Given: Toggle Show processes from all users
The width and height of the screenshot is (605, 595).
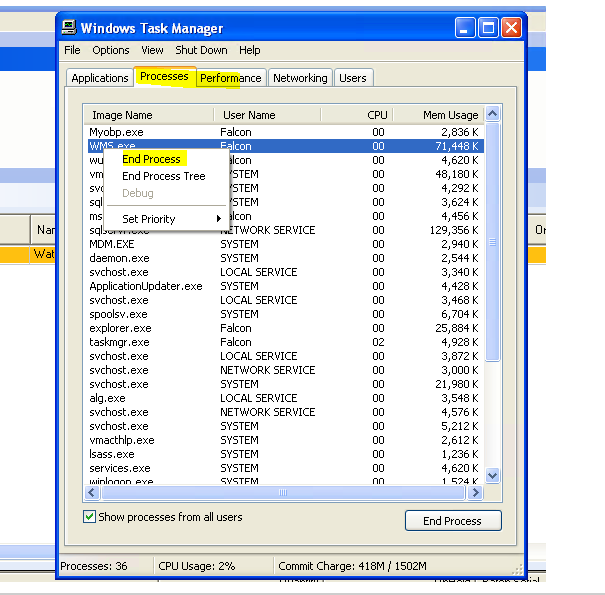Looking at the screenshot, I should 90,517.
